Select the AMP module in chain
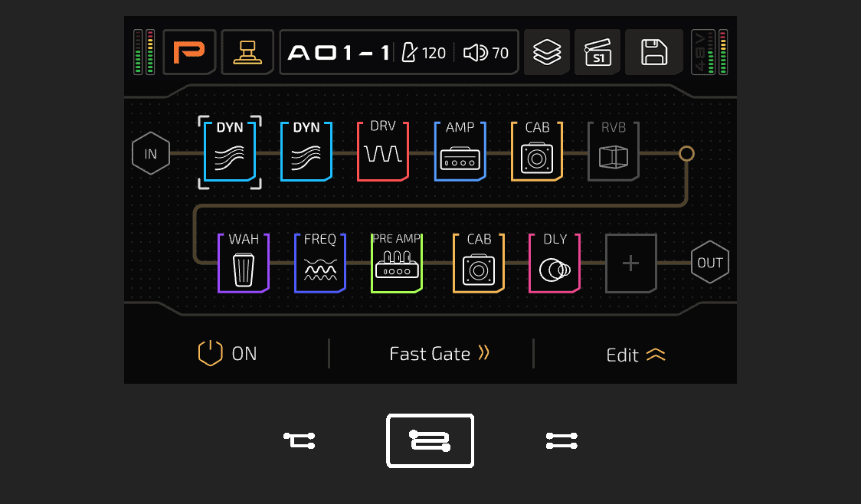This screenshot has height=504, width=861. point(460,152)
